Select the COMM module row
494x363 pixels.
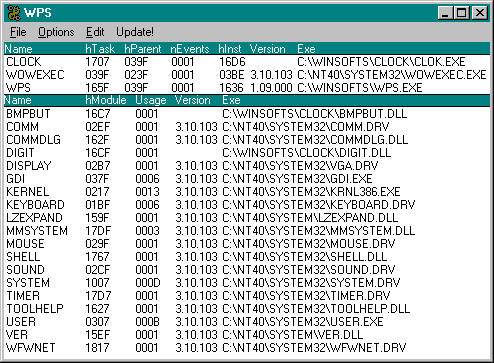tap(247, 127)
